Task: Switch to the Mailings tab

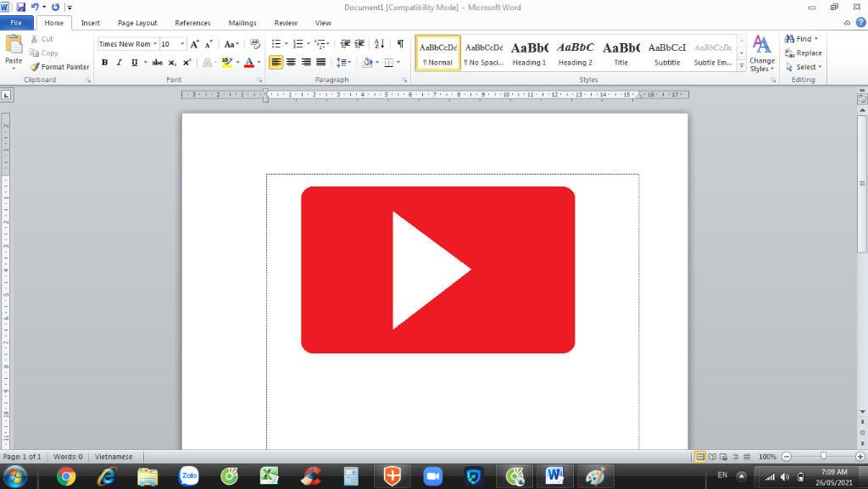Action: coord(242,23)
